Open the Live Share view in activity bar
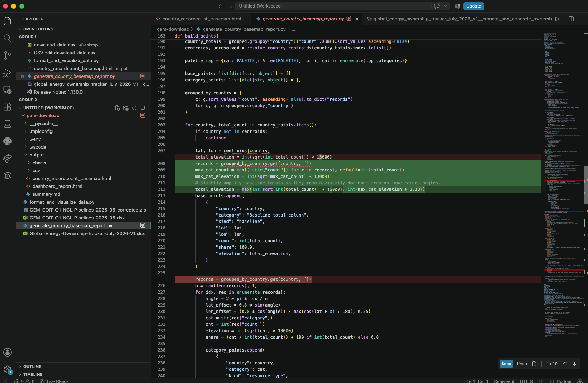The width and height of the screenshot is (588, 383). (x=7, y=158)
